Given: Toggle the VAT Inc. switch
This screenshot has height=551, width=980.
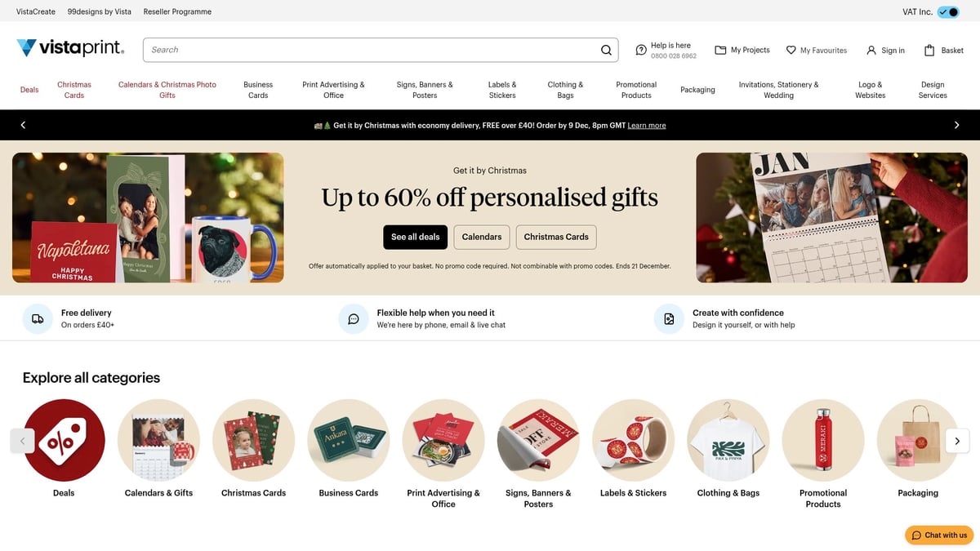Looking at the screenshot, I should pyautogui.click(x=947, y=11).
